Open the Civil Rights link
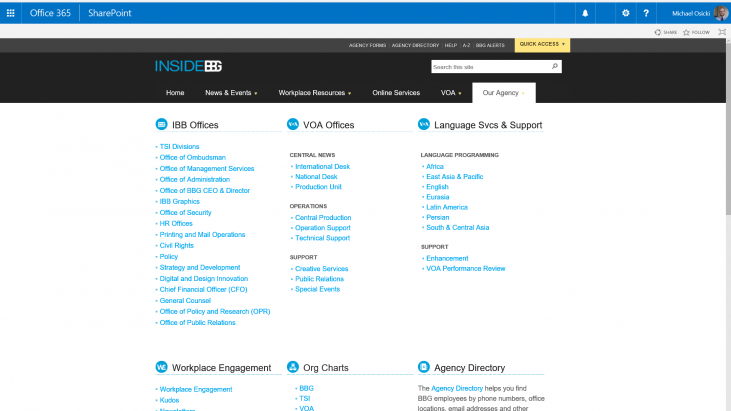731x411 pixels. coord(176,246)
